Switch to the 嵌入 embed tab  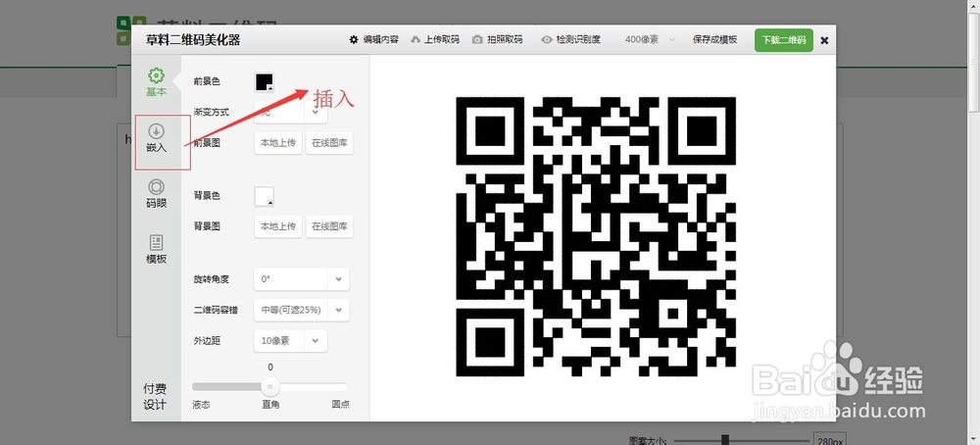click(156, 139)
